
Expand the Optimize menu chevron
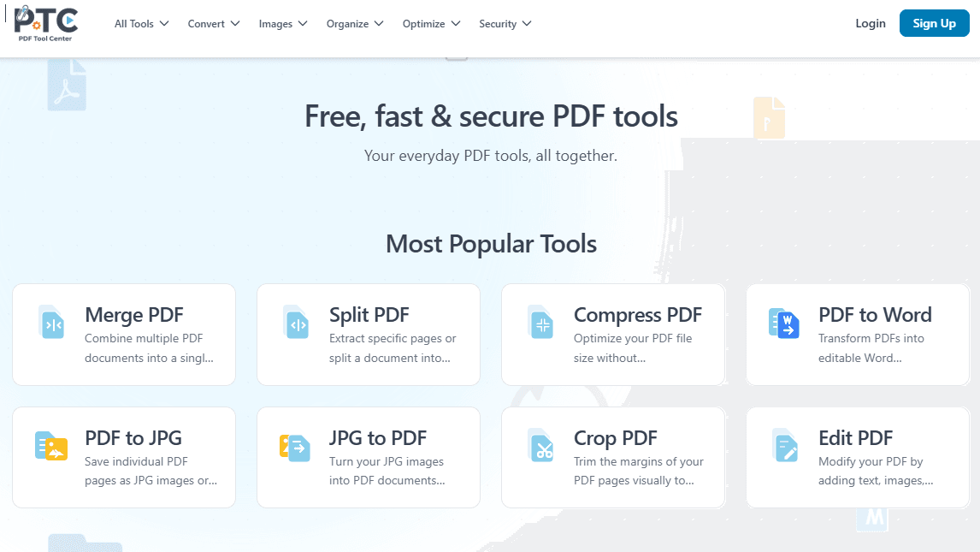(x=456, y=24)
